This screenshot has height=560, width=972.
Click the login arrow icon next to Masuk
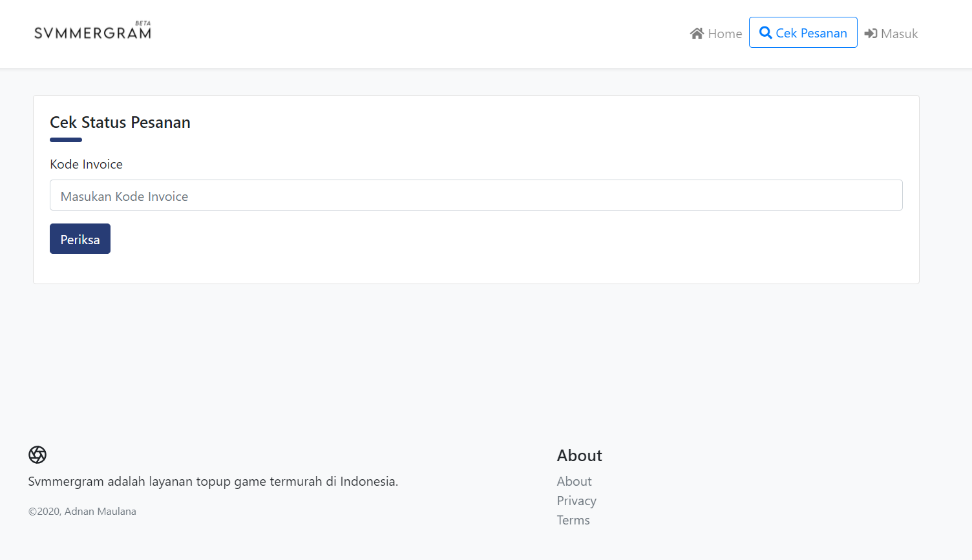point(871,33)
